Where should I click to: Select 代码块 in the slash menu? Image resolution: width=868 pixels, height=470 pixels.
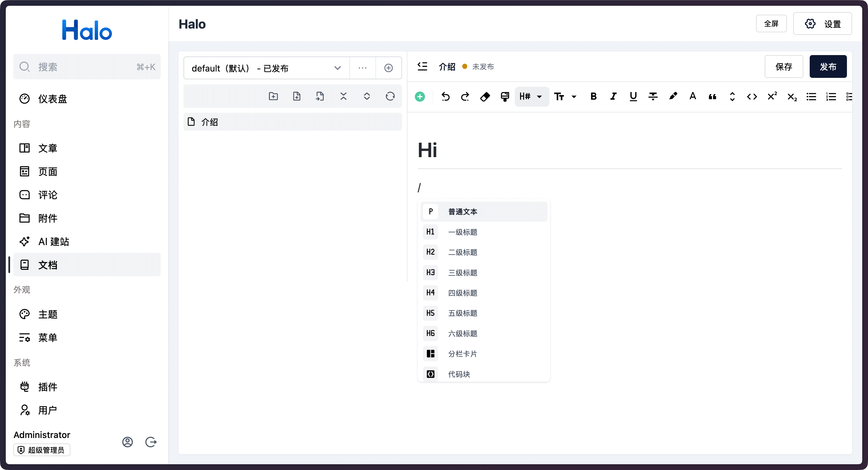pyautogui.click(x=459, y=374)
